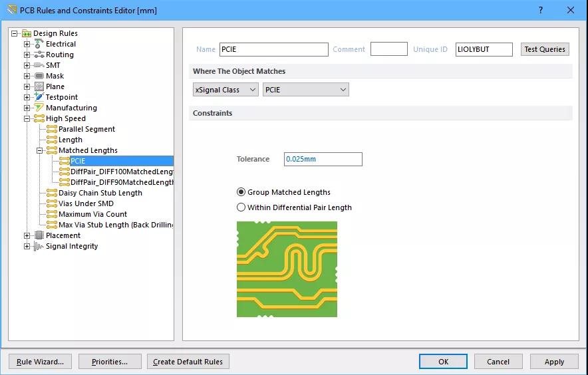Viewport: 588px width, 375px height.
Task: Expand the Routing rules node
Action: tap(27, 55)
